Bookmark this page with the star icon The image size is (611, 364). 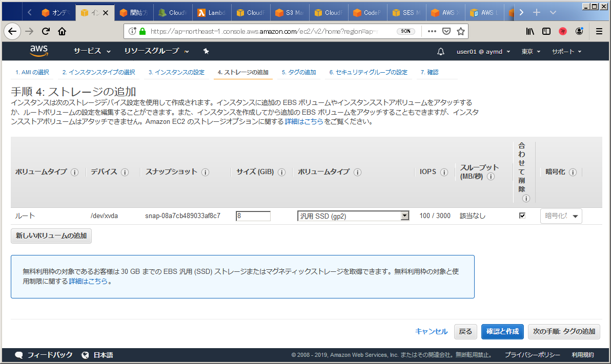click(461, 31)
